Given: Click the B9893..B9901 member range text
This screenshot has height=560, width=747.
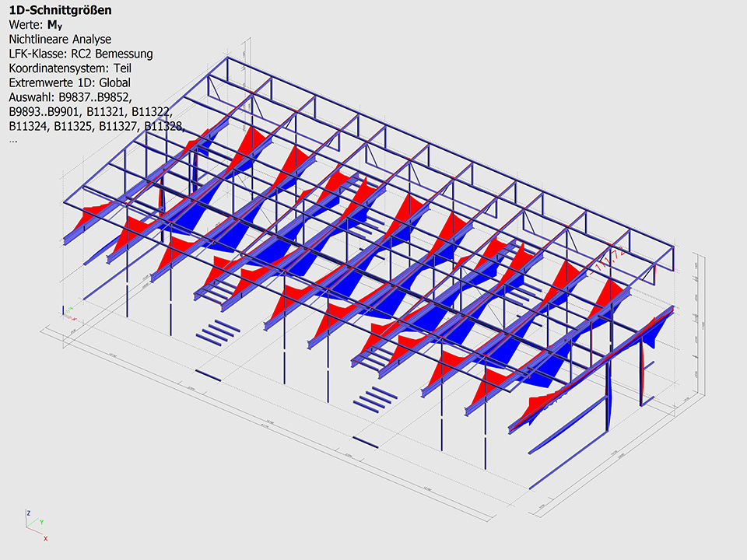Looking at the screenshot, I should click(44, 112).
